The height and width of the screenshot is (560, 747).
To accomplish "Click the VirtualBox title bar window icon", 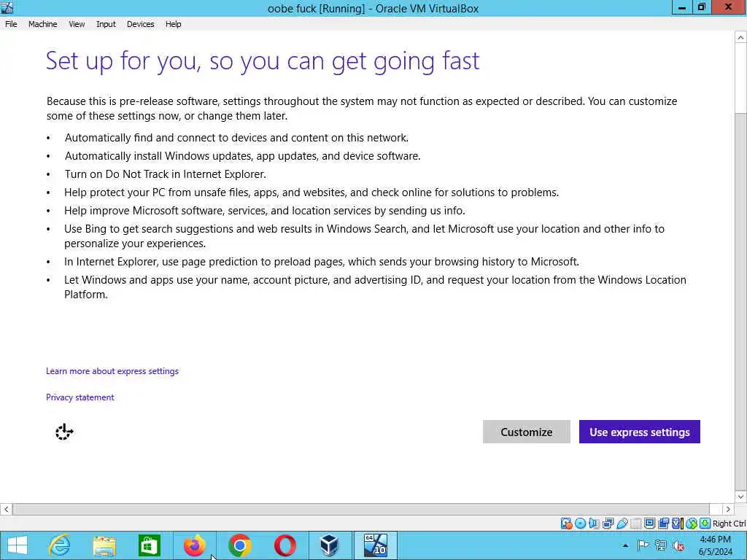I will [x=7, y=7].
